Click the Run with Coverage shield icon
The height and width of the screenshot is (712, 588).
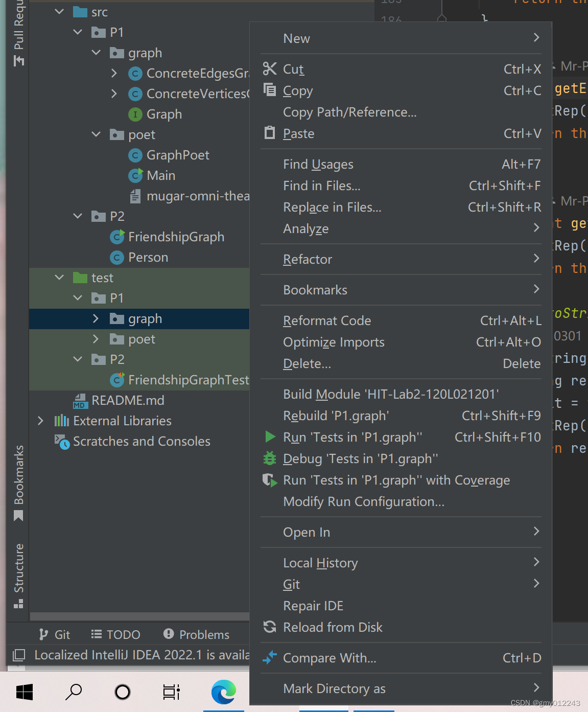point(269,480)
